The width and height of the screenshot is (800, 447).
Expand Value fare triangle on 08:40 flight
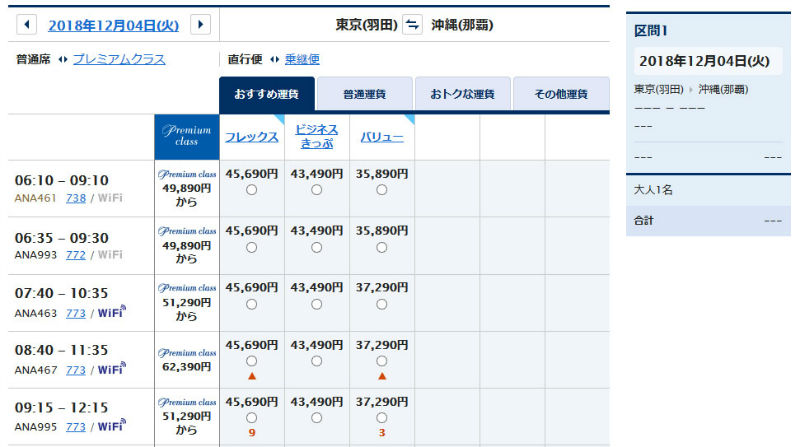point(381,377)
